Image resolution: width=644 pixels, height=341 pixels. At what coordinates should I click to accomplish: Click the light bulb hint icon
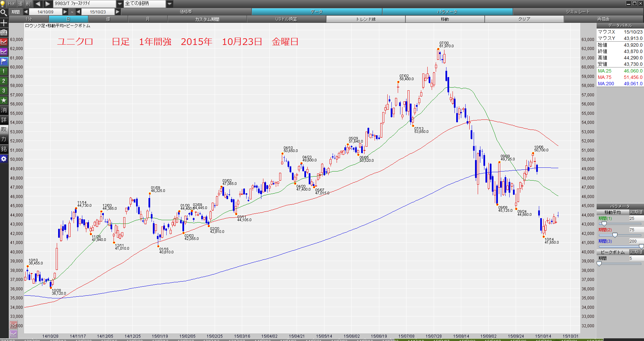[x=3, y=4]
